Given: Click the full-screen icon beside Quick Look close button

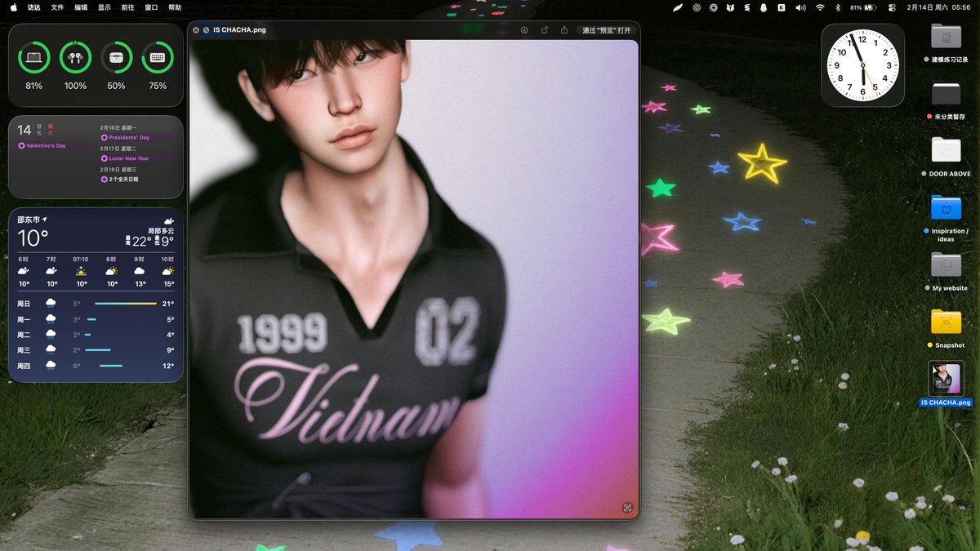Looking at the screenshot, I should pyautogui.click(x=206, y=30).
